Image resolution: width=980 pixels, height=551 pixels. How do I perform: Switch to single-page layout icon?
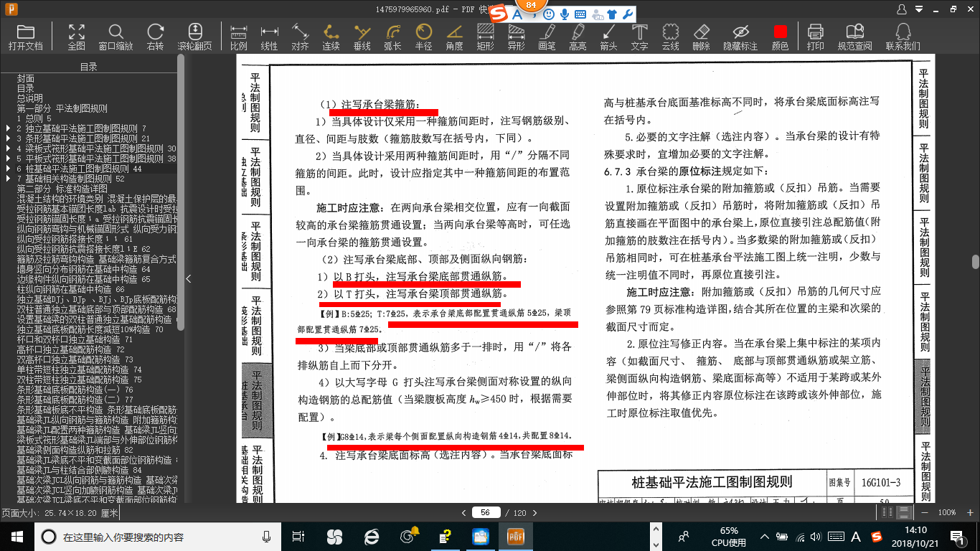[x=888, y=512]
